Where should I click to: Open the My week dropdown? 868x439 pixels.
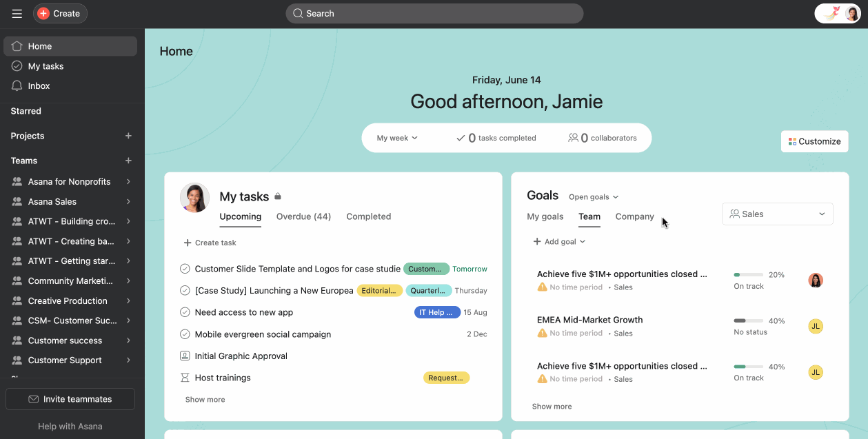point(397,138)
